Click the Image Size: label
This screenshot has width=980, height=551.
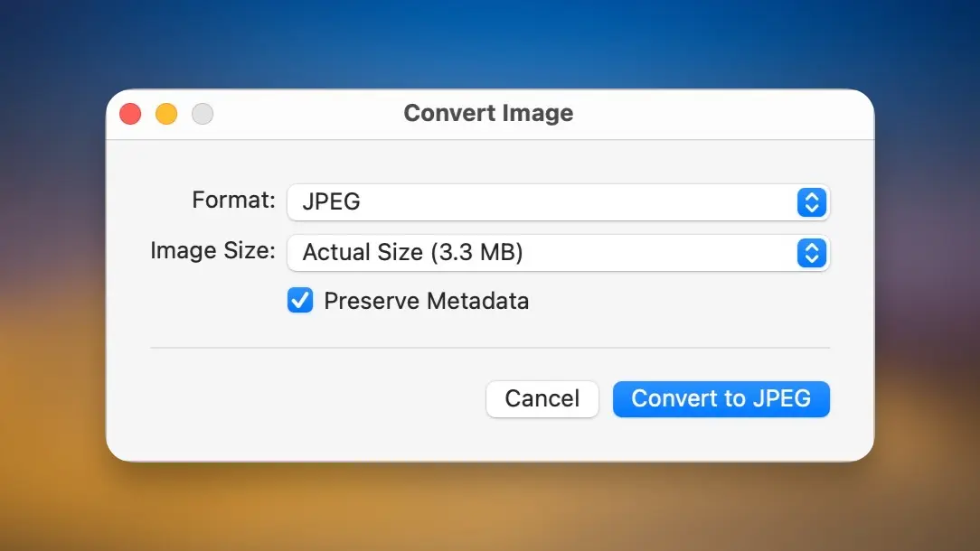click(212, 251)
